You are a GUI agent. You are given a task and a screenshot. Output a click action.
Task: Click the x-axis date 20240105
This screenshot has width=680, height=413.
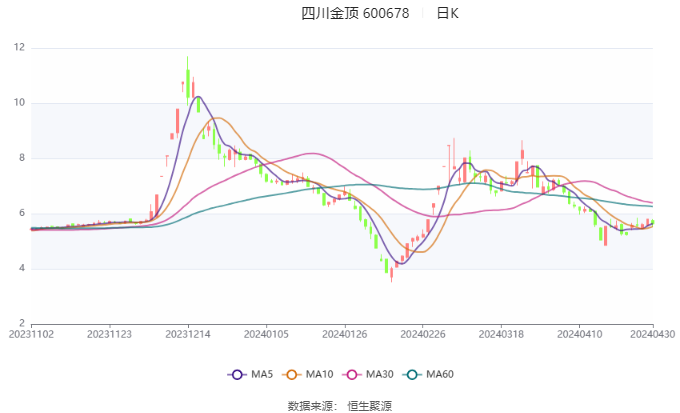click(x=266, y=334)
